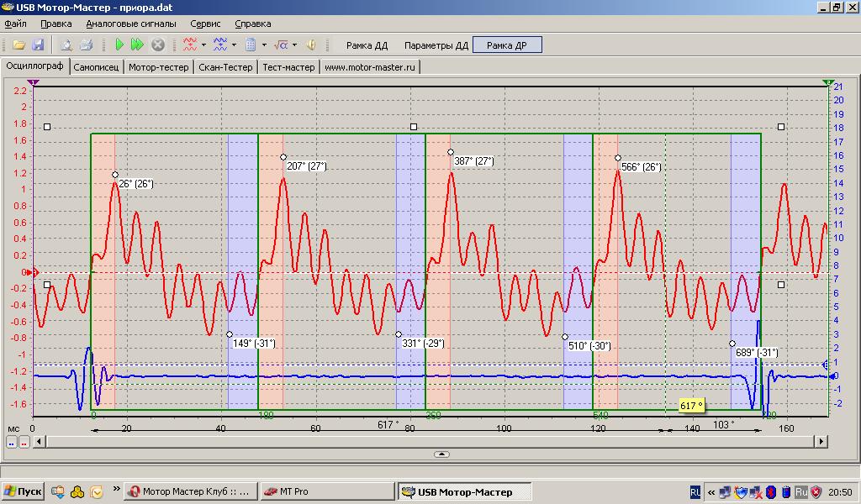This screenshot has height=504, width=861.
Task: Toggle the Параметры ДД button
Action: tap(436, 45)
